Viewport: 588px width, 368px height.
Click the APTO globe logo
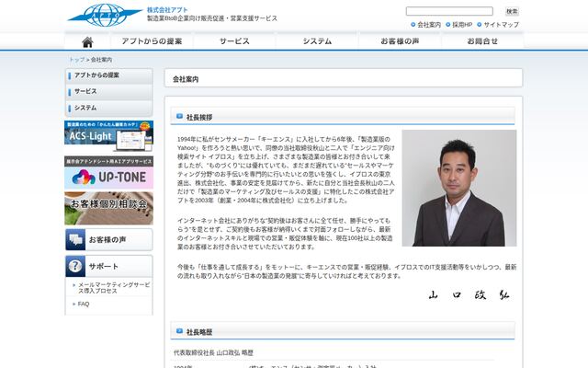click(105, 15)
